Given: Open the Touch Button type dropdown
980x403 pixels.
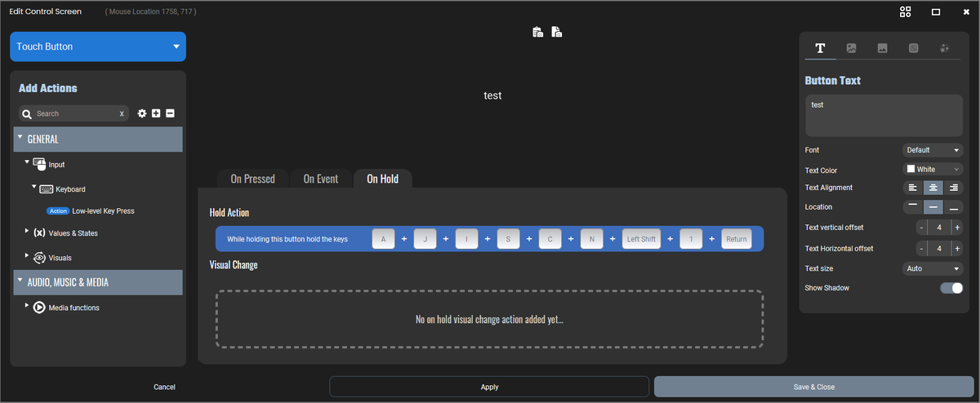Looking at the screenshot, I should (x=98, y=46).
